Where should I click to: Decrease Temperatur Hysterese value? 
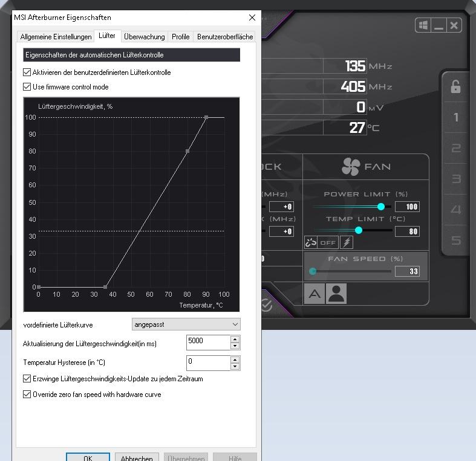[x=235, y=366]
